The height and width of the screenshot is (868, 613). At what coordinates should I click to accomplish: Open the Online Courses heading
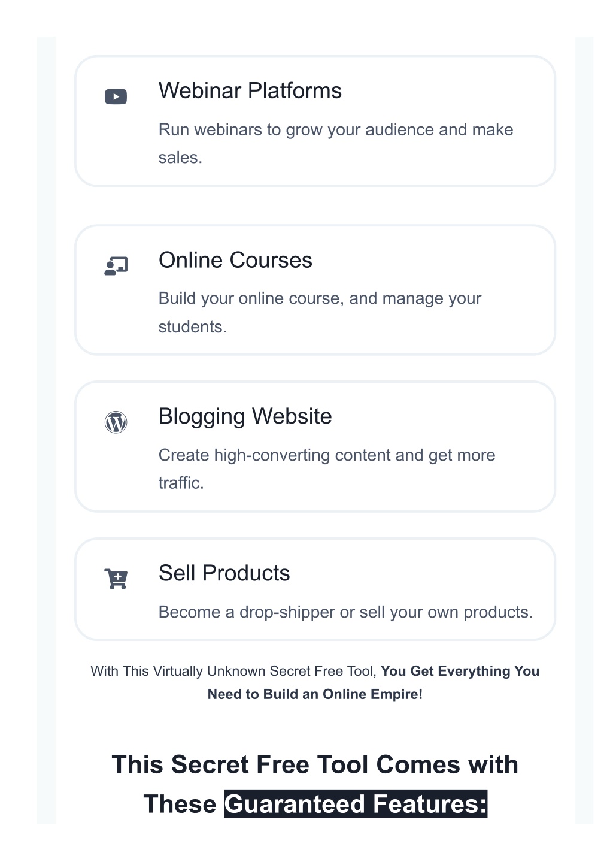point(235,260)
